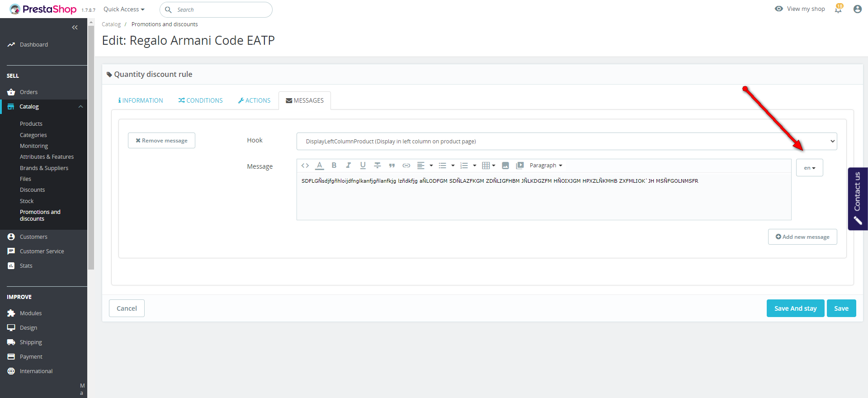The height and width of the screenshot is (398, 868).
Task: Open Files under Catalog
Action: [x=25, y=179]
